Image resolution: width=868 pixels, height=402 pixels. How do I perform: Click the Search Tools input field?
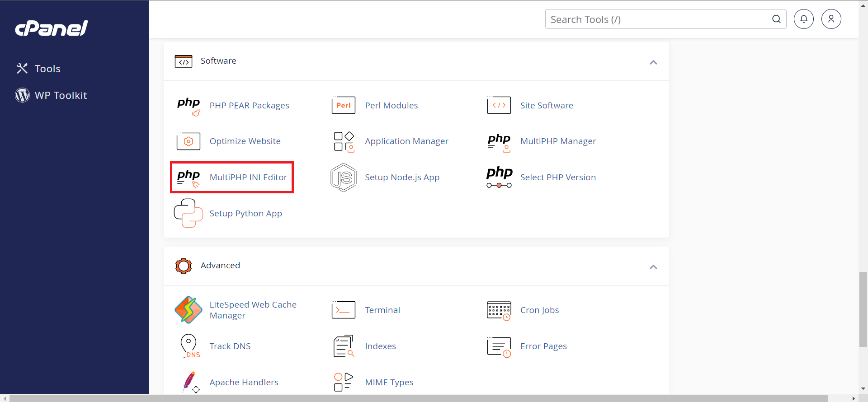(x=665, y=19)
